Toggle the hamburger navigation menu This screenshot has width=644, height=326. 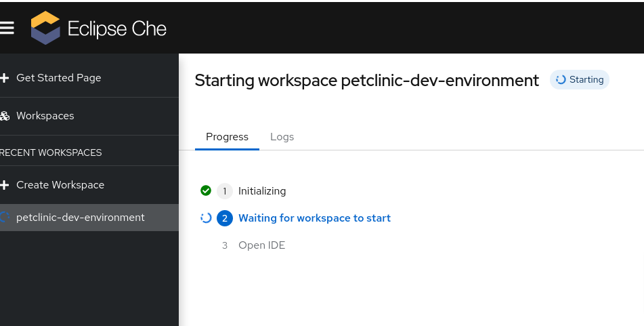coord(7,28)
